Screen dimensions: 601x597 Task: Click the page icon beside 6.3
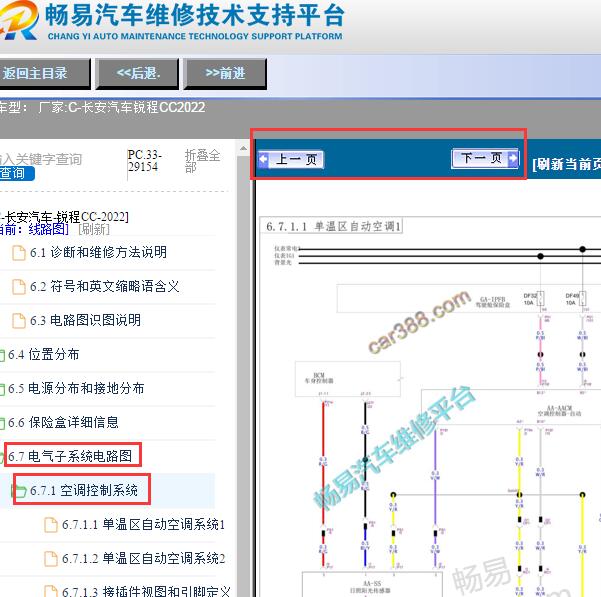19,321
